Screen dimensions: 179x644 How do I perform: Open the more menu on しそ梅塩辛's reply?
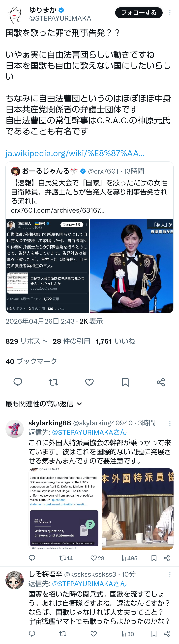click(x=170, y=574)
